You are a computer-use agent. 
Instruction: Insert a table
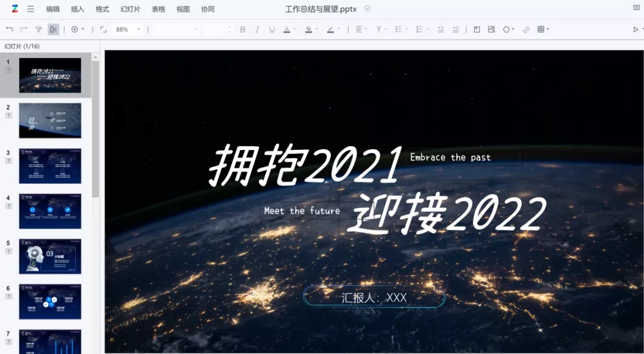coord(541,29)
